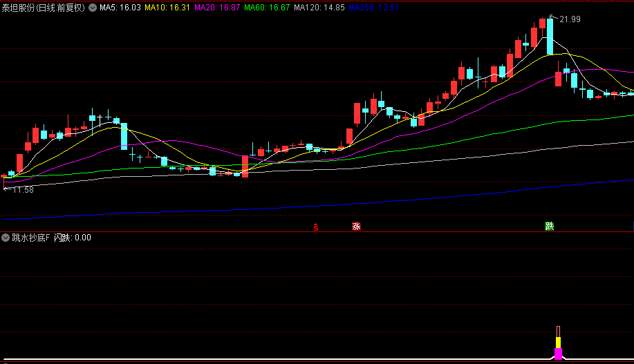Click the MA120: 14.85 label
Image resolution: width=634 pixels, height=364 pixels.
pyautogui.click(x=319, y=8)
